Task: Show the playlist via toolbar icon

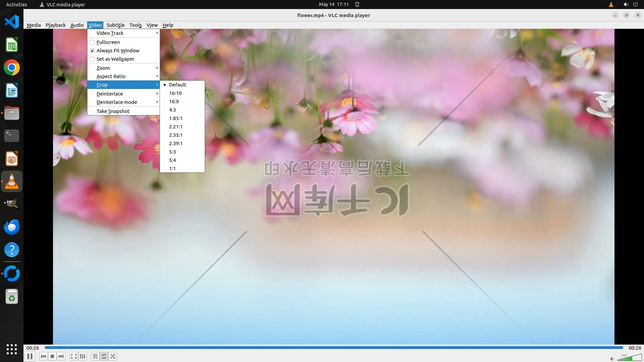Action: tap(95, 356)
